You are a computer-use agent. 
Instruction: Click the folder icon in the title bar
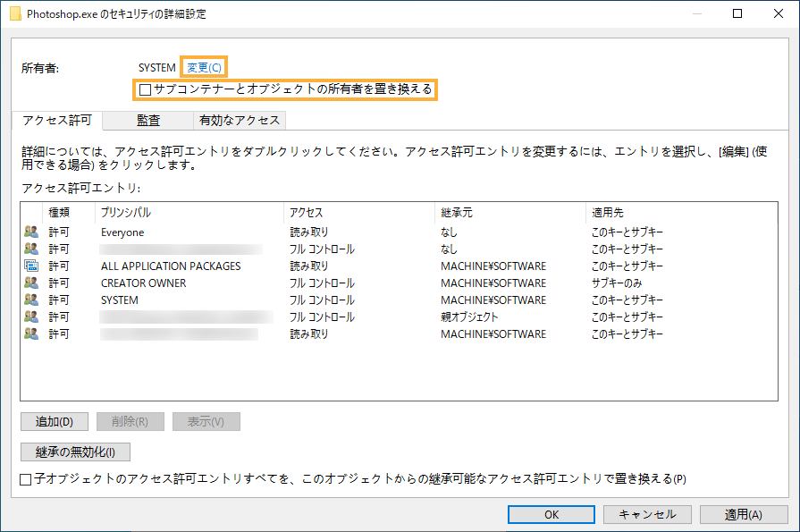coord(16,13)
